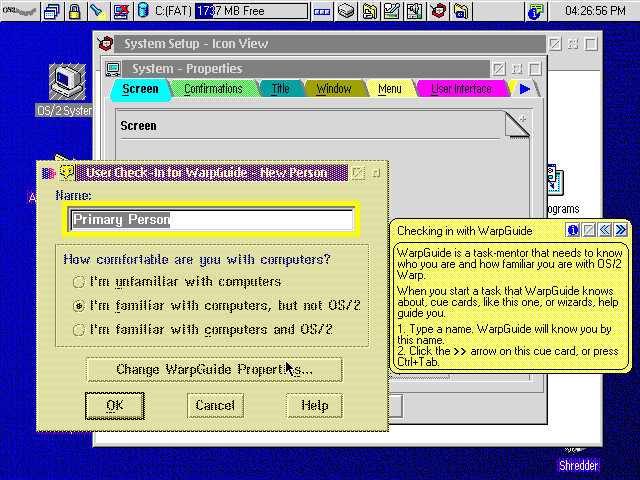Click the Shut Down computer icon
640x480 pixels.
point(121,11)
